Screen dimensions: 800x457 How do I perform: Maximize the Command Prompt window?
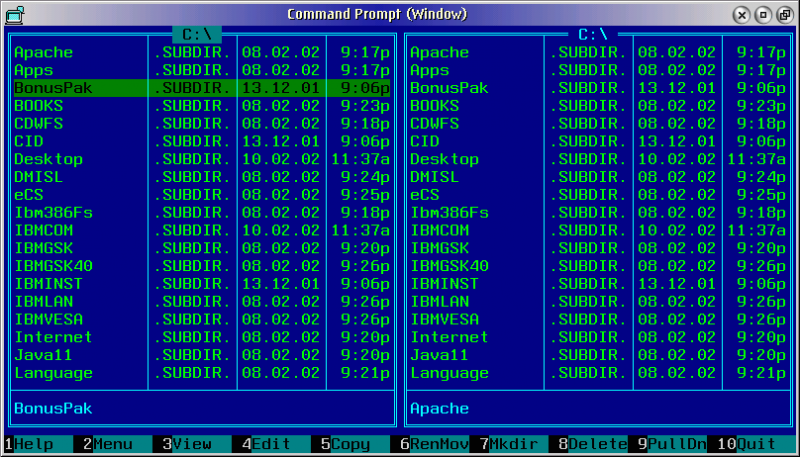tap(785, 15)
